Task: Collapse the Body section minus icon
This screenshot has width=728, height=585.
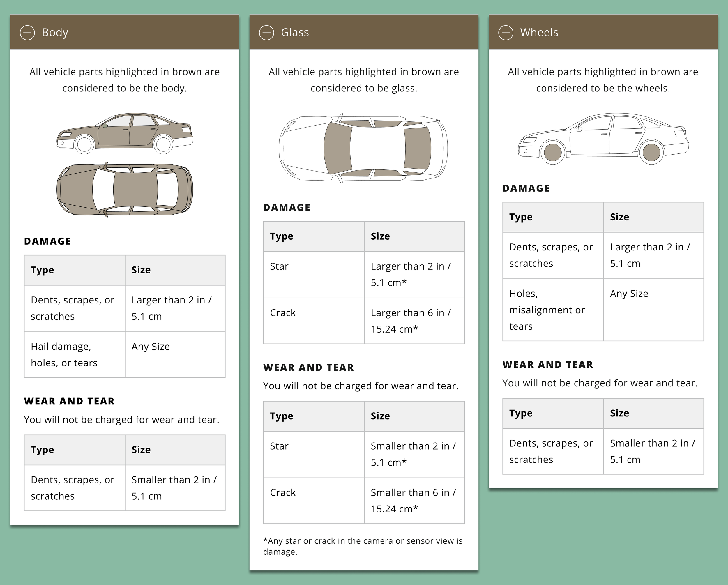Action: pos(27,33)
